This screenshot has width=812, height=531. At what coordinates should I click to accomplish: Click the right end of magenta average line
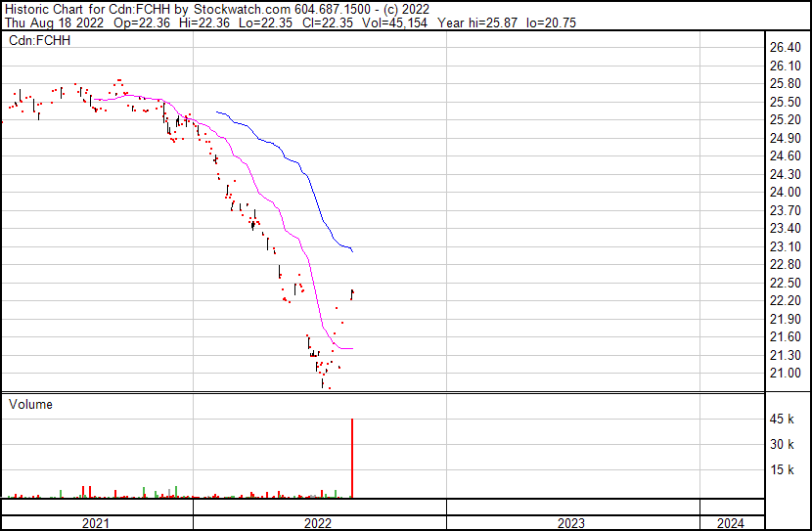352,348
